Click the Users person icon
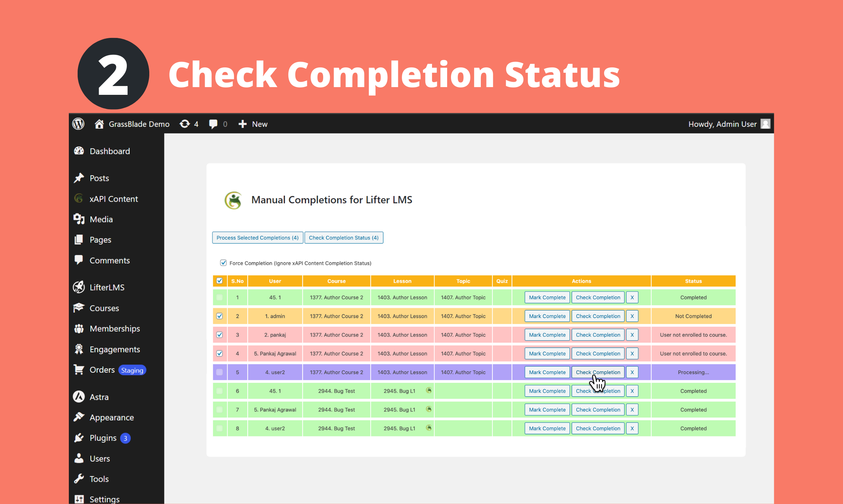 coord(79,458)
